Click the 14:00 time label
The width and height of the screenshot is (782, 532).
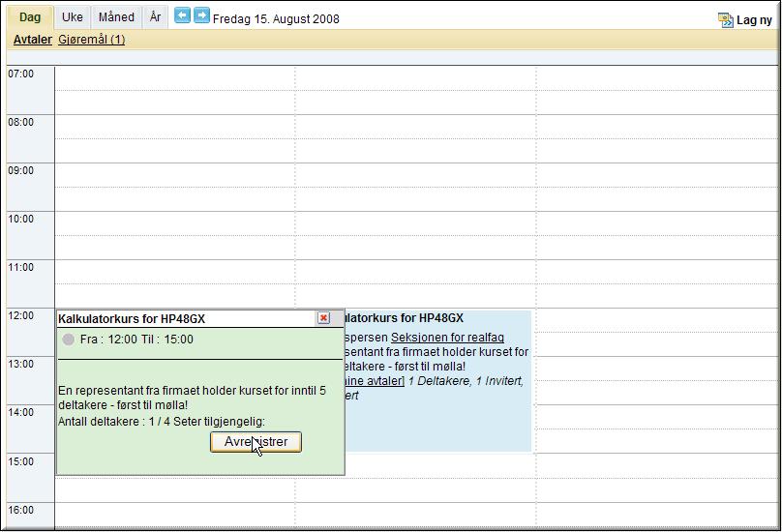point(21,412)
